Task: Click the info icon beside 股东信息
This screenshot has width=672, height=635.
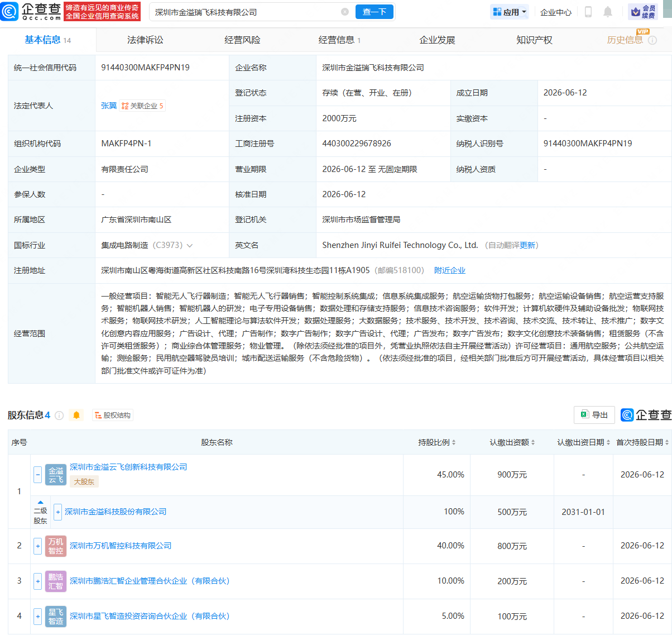Action: [59, 415]
